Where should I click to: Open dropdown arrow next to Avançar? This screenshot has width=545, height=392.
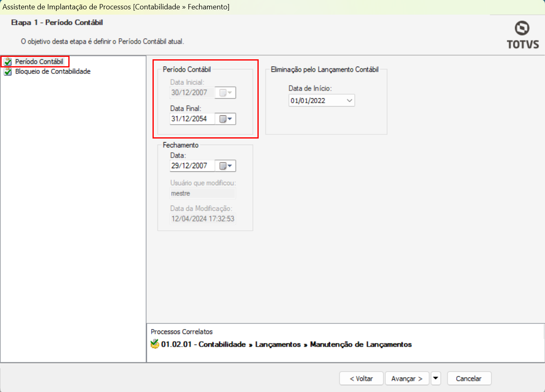coord(436,379)
